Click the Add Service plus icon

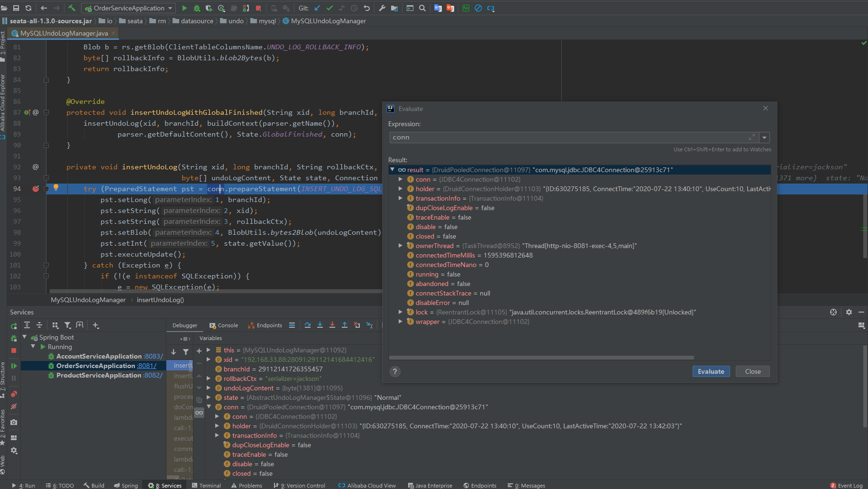[x=96, y=325]
